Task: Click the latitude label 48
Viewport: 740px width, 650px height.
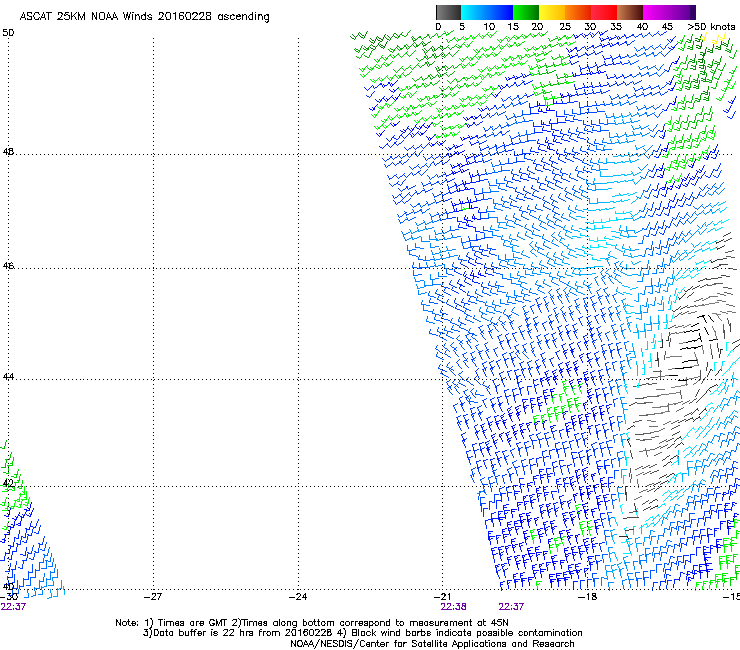Action: 8,152
